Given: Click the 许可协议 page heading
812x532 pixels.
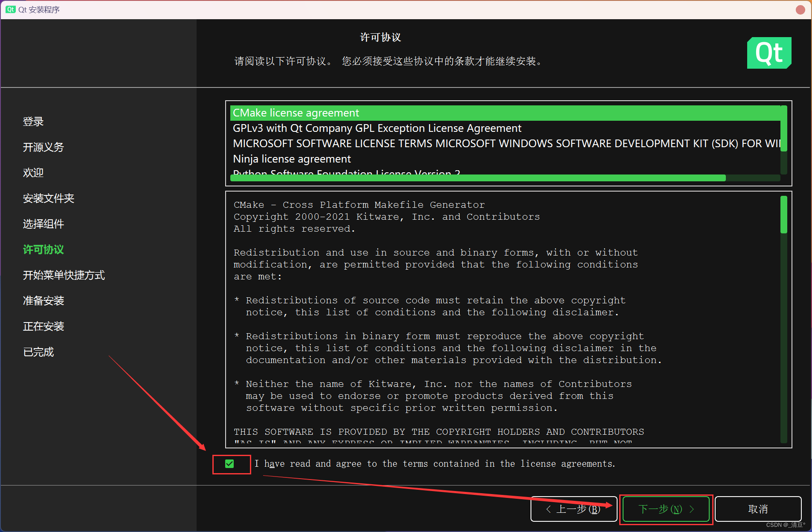Looking at the screenshot, I should 380,38.
